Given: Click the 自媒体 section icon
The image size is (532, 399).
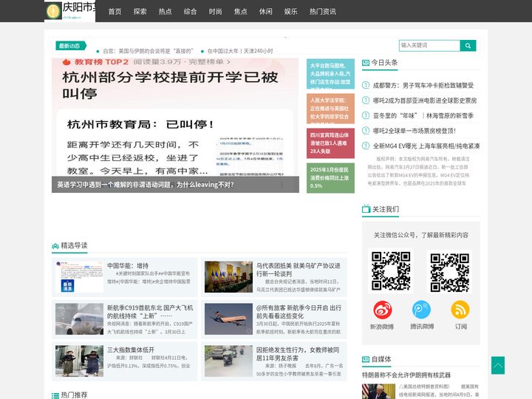Looking at the screenshot, I should 366,359.
